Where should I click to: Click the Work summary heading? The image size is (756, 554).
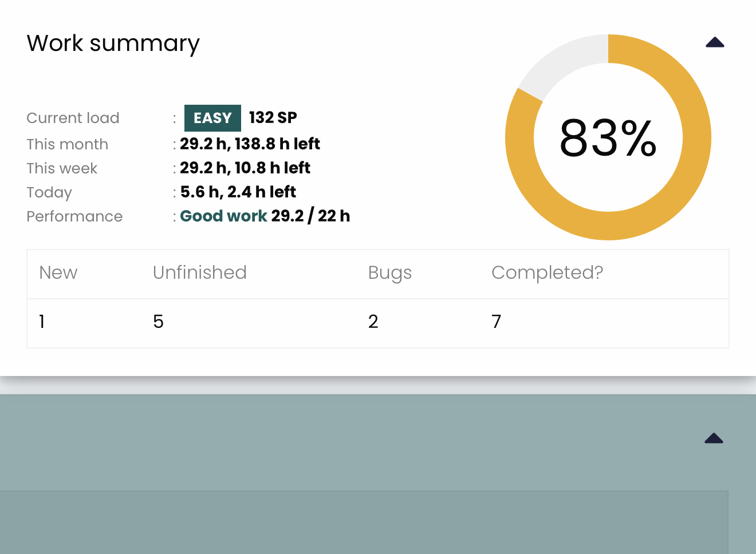point(113,44)
